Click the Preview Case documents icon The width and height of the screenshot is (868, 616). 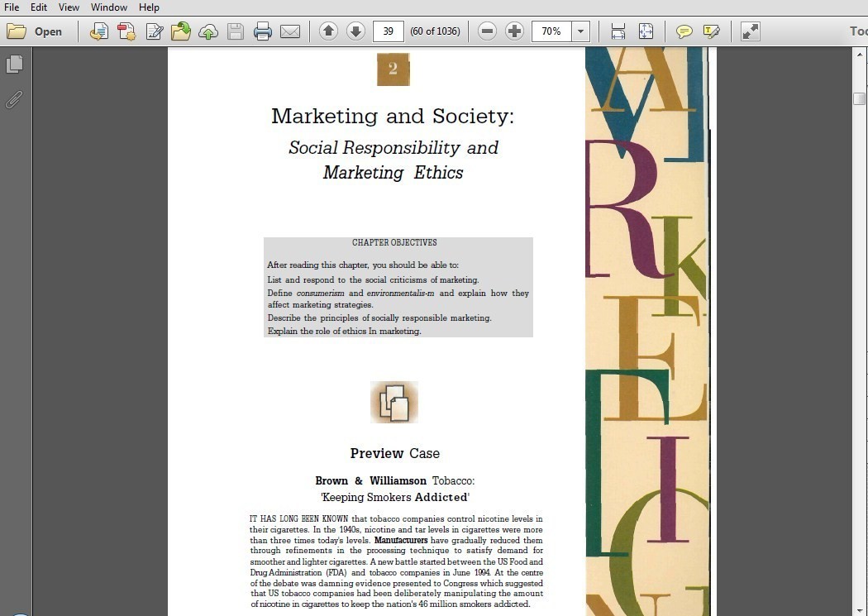(394, 402)
